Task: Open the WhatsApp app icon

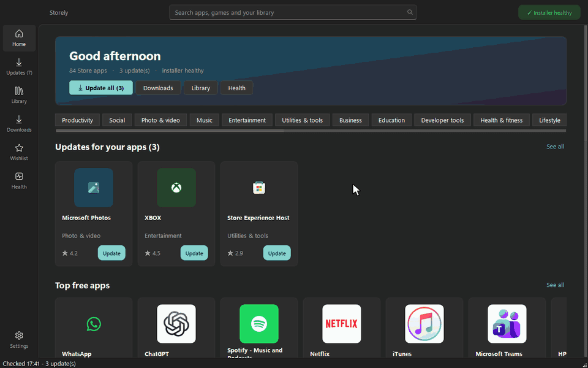Action: tap(94, 324)
